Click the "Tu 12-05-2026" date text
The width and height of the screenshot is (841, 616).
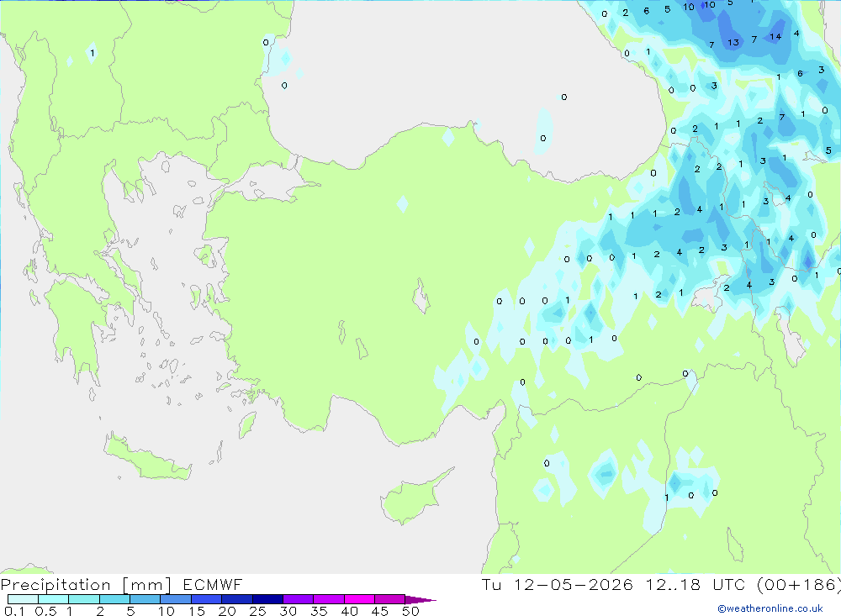(558, 584)
